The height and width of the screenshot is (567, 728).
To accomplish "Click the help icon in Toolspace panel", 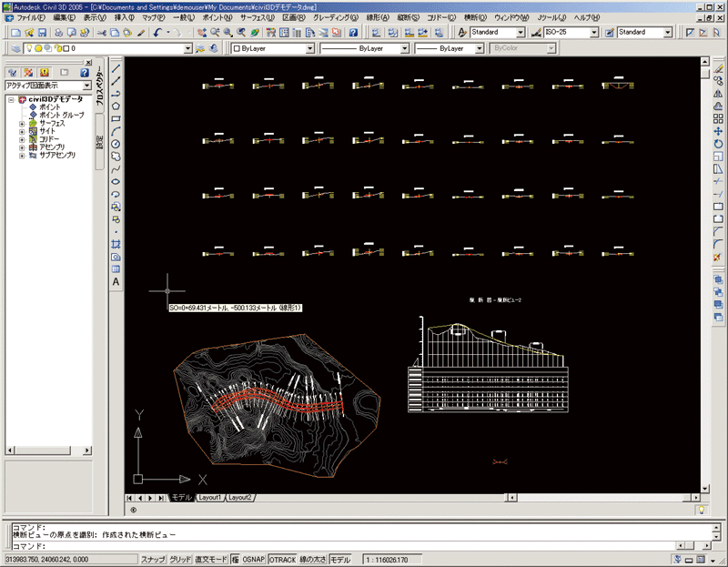I will pyautogui.click(x=85, y=72).
